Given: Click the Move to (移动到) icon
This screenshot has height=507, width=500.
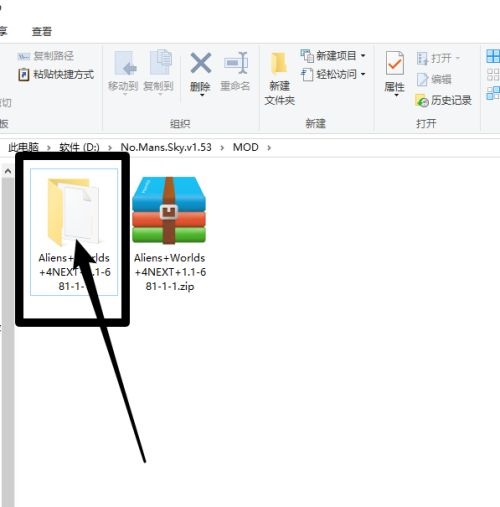Looking at the screenshot, I should [x=125, y=63].
